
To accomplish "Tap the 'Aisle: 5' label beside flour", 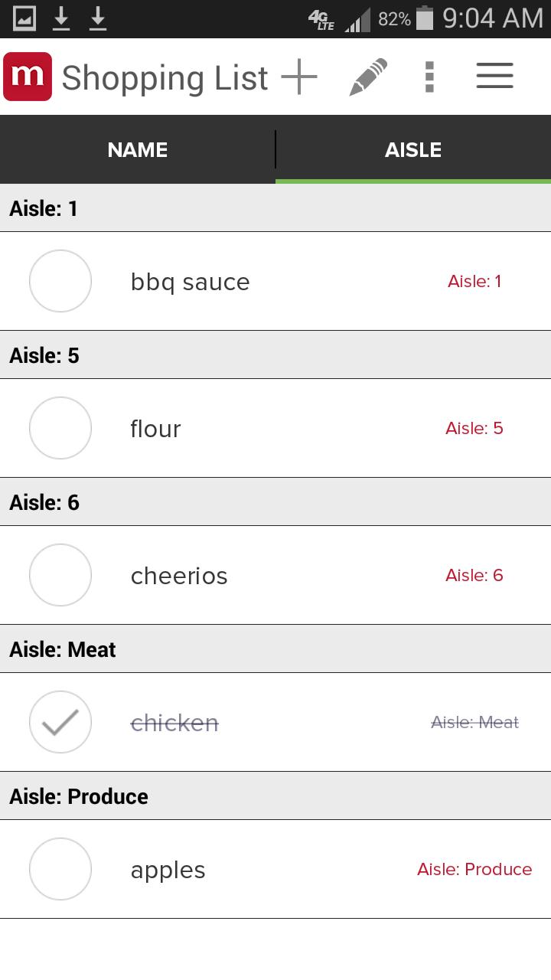I will point(474,428).
